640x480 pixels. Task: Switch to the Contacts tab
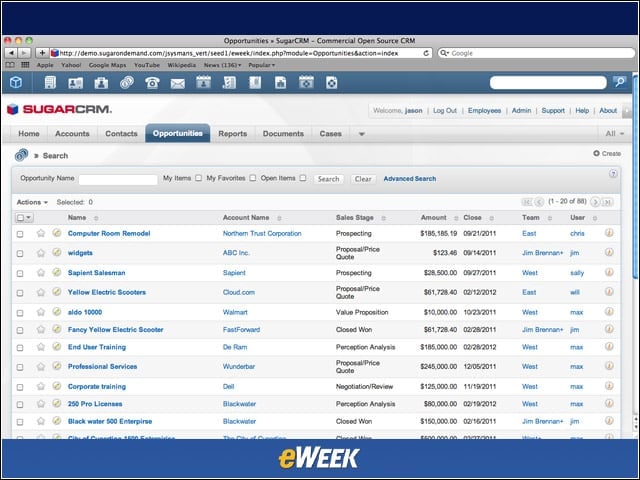pos(121,133)
